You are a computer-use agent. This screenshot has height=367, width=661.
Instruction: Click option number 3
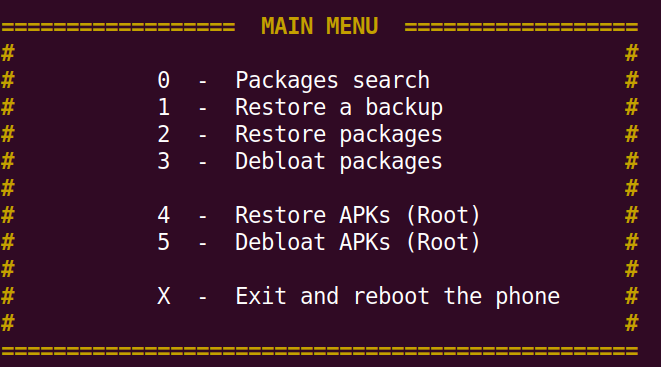click(164, 161)
